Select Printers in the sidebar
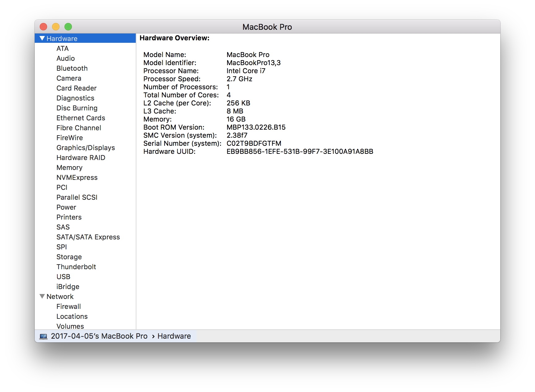 (x=69, y=217)
